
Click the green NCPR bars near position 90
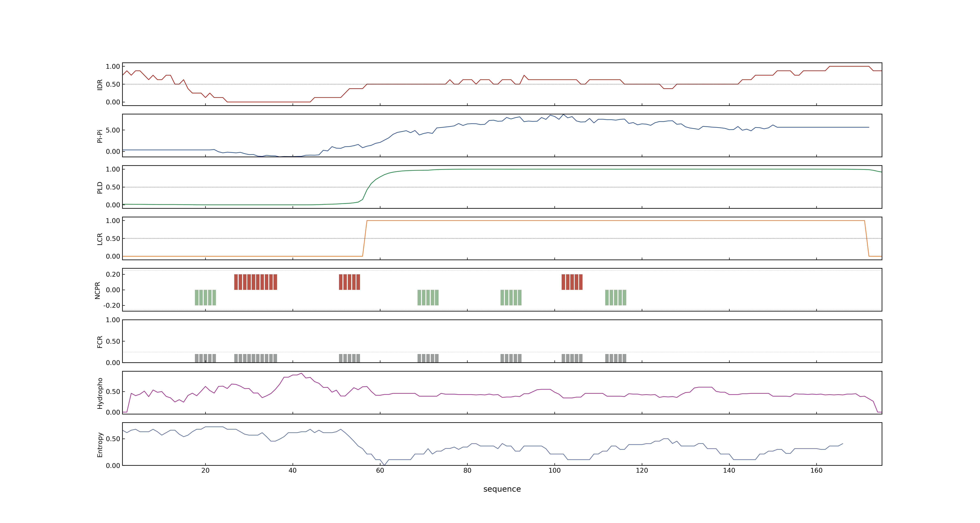coord(511,298)
